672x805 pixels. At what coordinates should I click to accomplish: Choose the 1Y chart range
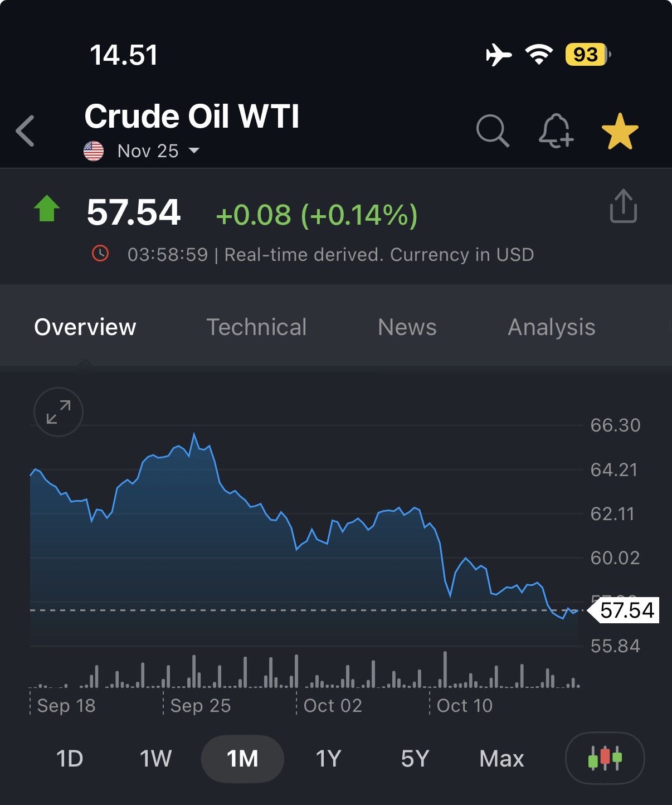tap(328, 759)
